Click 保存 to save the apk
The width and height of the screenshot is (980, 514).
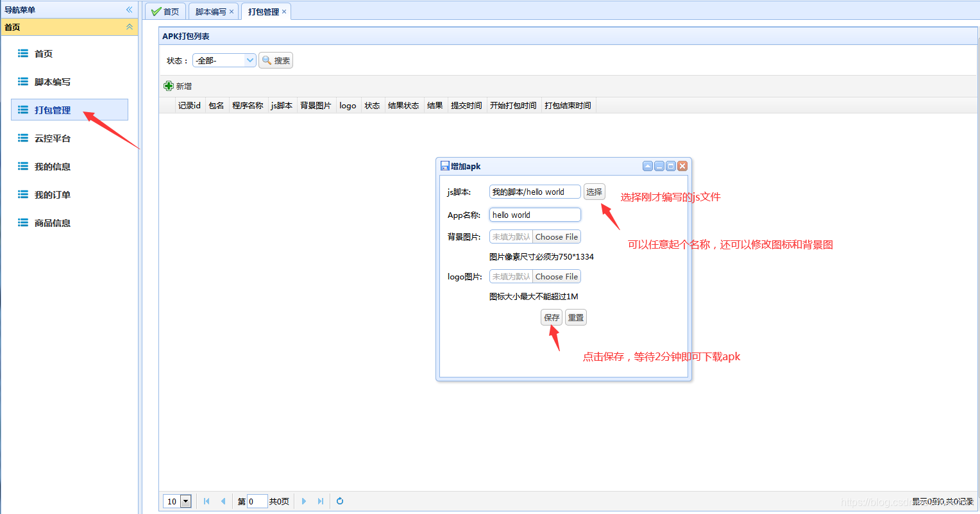(552, 317)
